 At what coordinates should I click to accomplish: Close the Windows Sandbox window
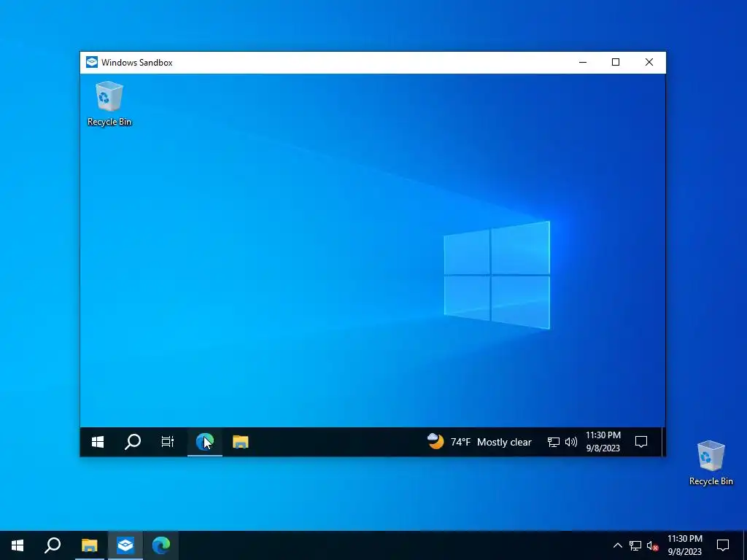(649, 63)
